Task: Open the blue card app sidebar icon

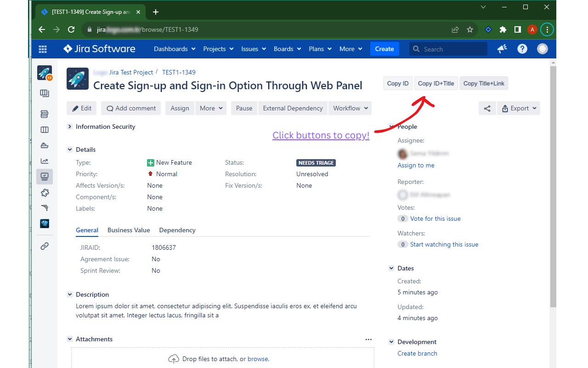Action: pyautogui.click(x=45, y=224)
